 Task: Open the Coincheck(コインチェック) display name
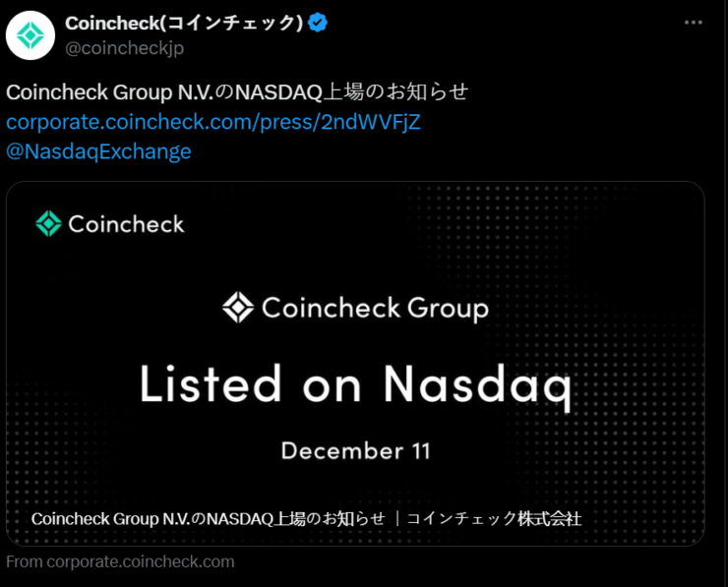[x=184, y=23]
